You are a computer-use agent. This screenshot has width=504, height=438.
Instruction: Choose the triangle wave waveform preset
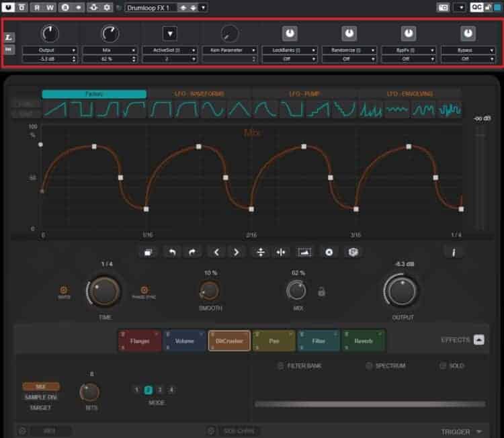coord(239,109)
